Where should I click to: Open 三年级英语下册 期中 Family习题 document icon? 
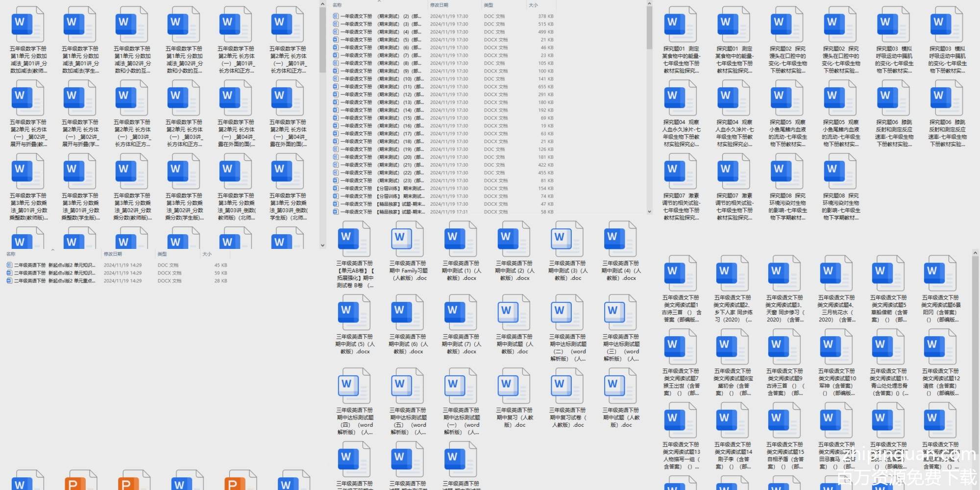(408, 239)
